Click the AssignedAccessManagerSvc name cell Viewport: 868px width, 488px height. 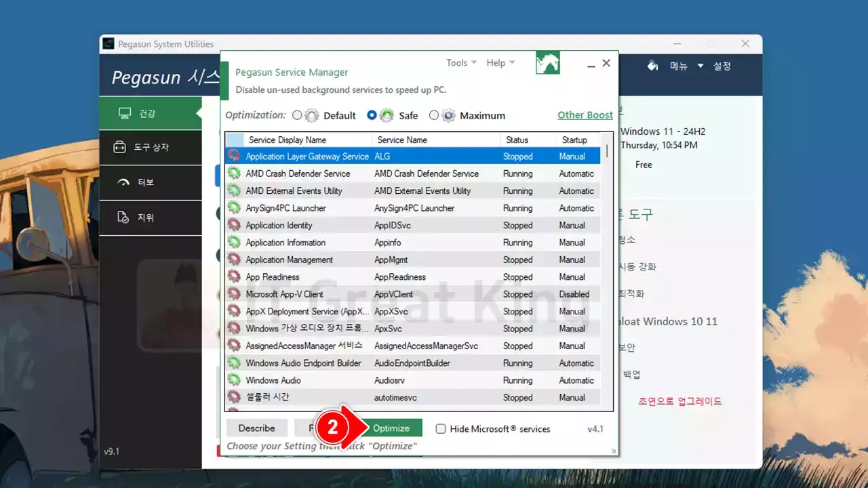tap(427, 346)
